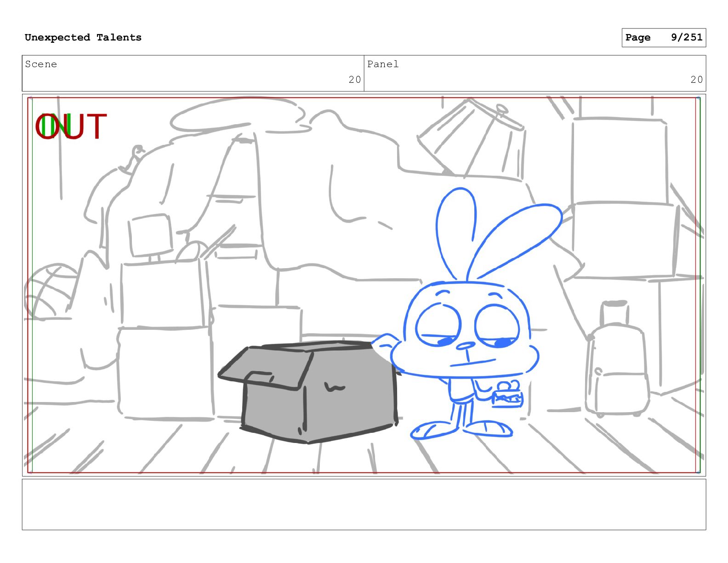Image resolution: width=728 pixels, height=563 pixels.
Task: Click the IN/OUT marker overlay text
Action: (71, 126)
